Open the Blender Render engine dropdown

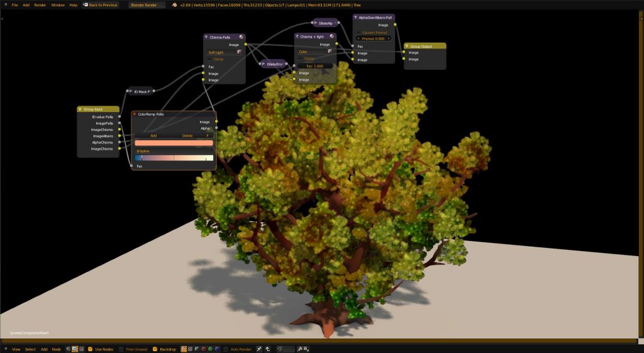point(147,4)
